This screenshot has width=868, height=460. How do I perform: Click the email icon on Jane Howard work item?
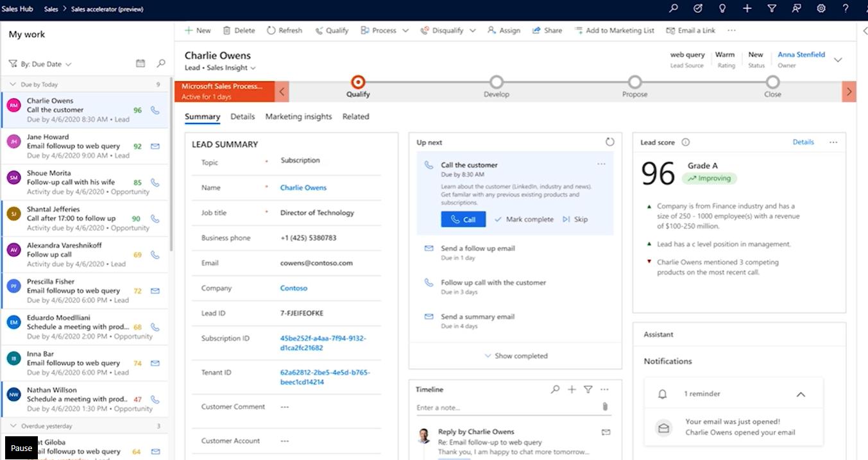(x=155, y=146)
